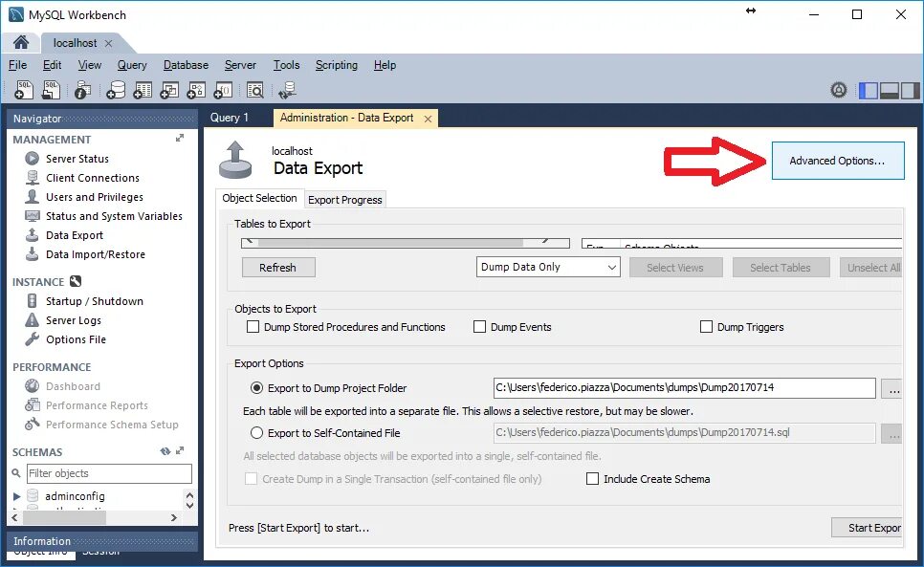Viewport: 924px width, 567px height.
Task: Select Export to Dump Project Folder
Action: click(256, 388)
